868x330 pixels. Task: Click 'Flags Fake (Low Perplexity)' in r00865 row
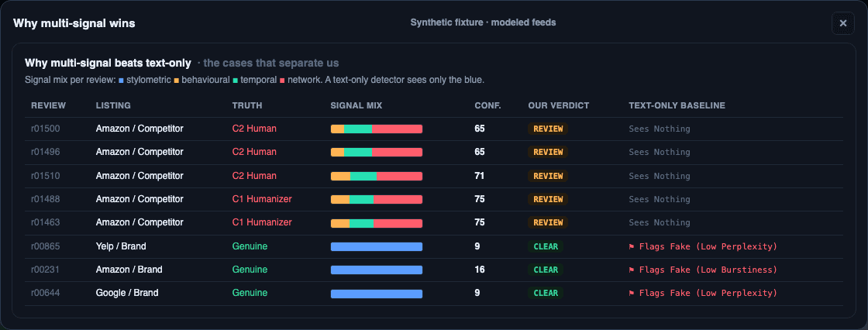pos(708,246)
